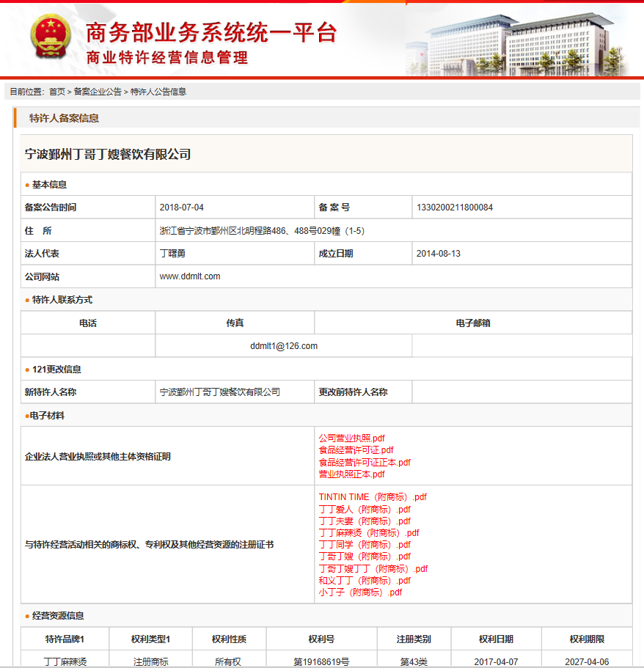Screen dimensions: 644x668
Task: Click the 权利号 column header
Action: pos(321,639)
